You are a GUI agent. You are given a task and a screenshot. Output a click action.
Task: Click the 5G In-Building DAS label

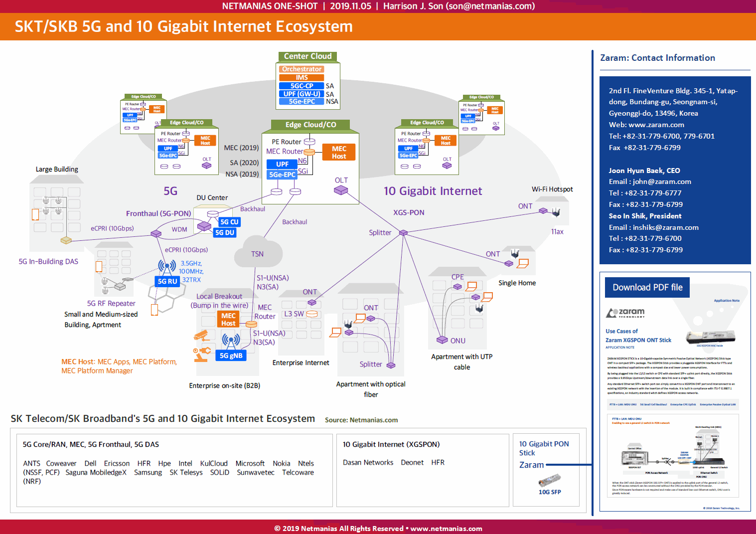[x=48, y=261]
